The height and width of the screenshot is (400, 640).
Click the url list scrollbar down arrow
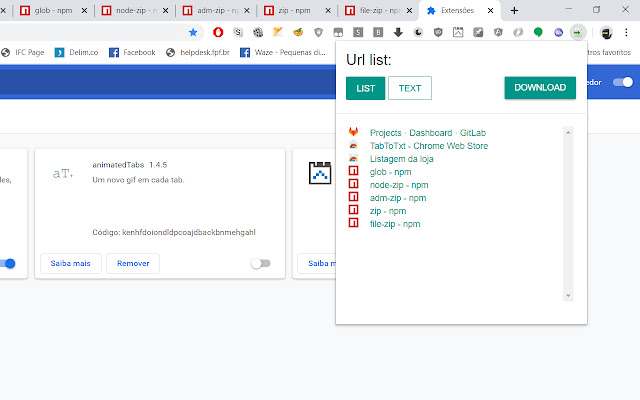click(x=568, y=296)
